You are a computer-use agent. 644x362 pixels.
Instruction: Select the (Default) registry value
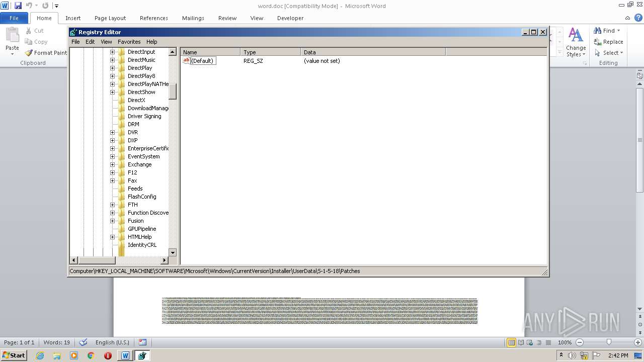click(202, 61)
